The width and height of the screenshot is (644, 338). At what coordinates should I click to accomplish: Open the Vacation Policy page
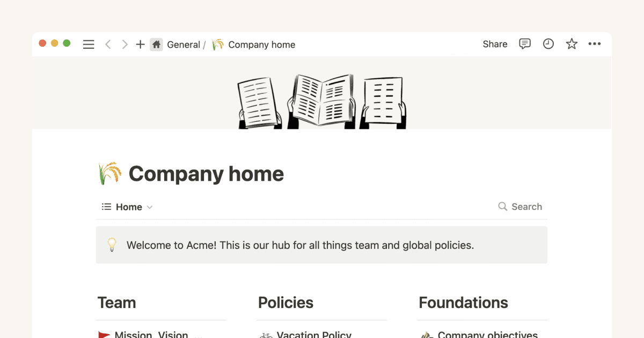pos(313,334)
